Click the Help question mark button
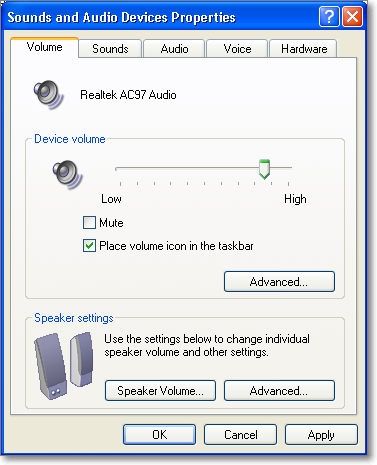 (329, 16)
